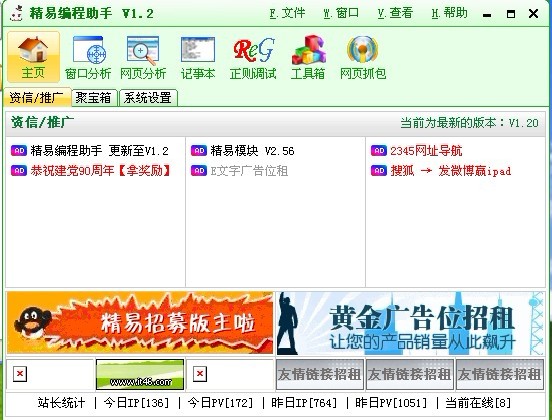Switch to the 聚宝箱 tab
The height and width of the screenshot is (420, 552).
pos(94,98)
